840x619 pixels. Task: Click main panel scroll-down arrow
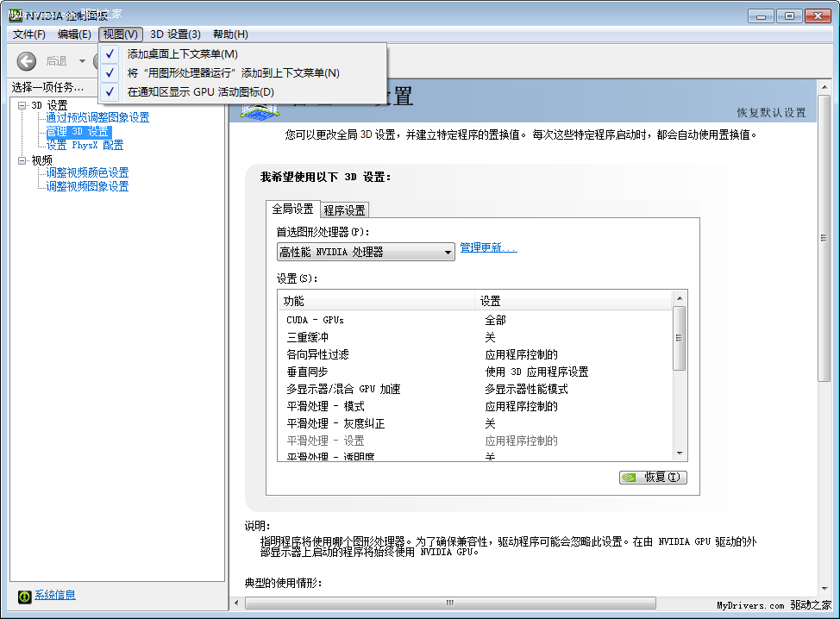coord(824,590)
